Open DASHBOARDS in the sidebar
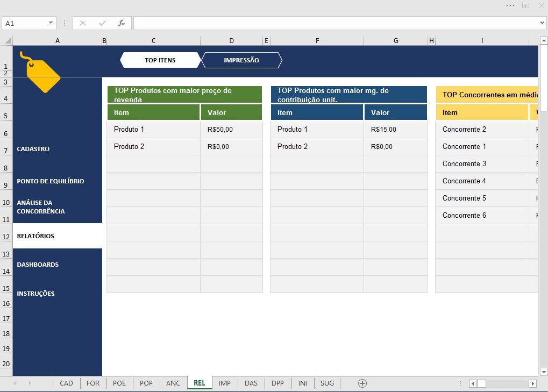 pyautogui.click(x=38, y=265)
